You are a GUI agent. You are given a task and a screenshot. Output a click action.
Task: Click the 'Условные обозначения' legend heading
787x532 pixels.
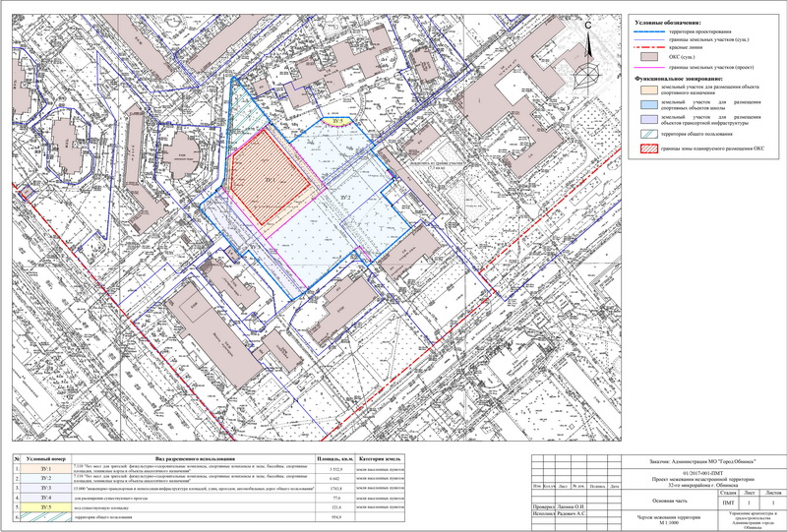(667, 22)
